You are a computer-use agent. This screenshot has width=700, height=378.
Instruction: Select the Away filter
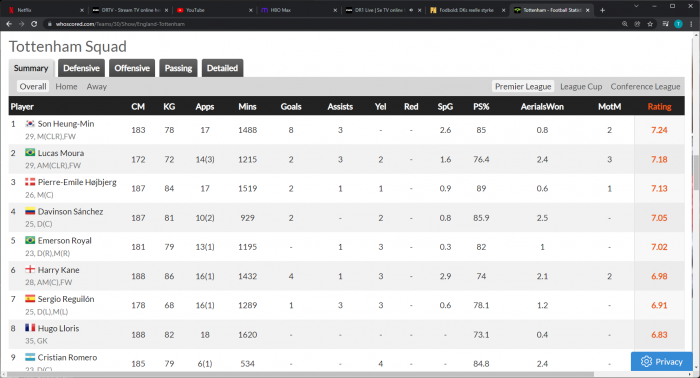tap(97, 87)
